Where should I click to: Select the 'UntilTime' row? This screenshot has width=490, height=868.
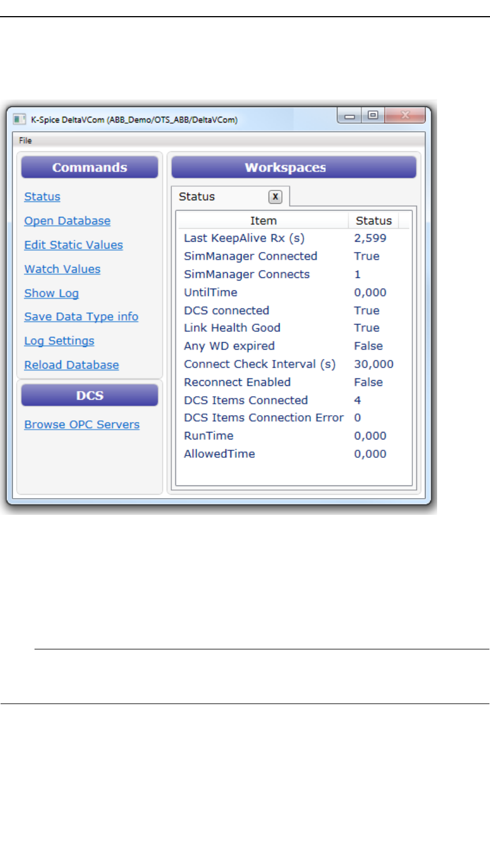coord(294,292)
